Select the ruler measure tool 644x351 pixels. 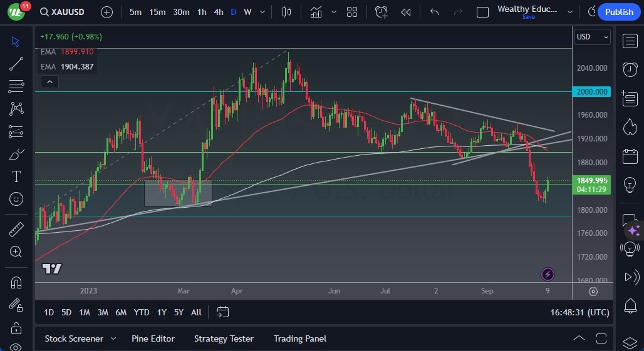coord(16,230)
